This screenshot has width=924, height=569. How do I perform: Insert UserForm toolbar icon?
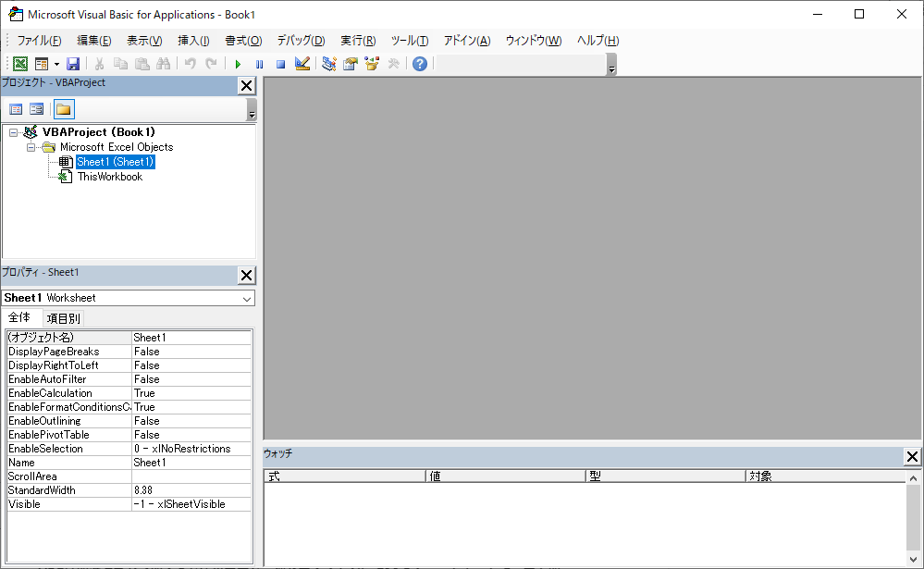pos(42,64)
